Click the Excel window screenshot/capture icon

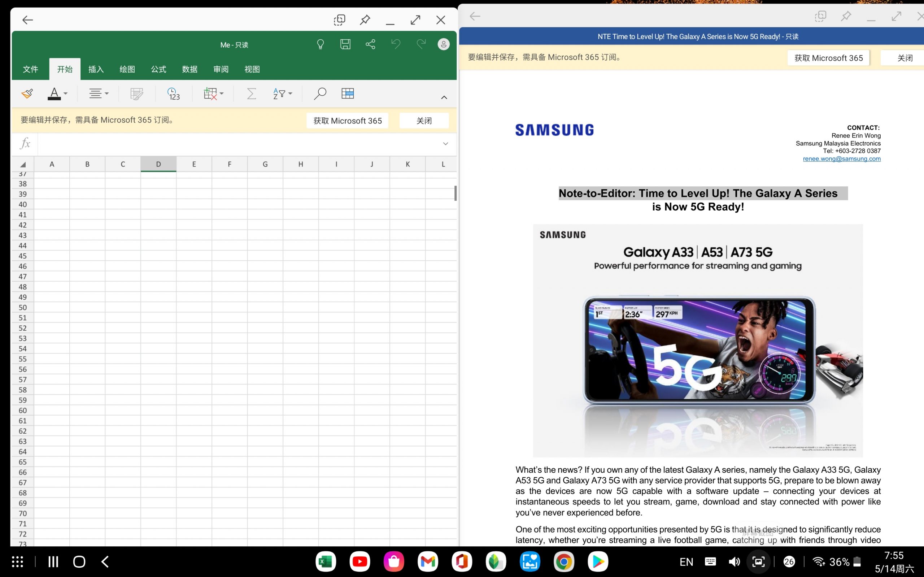339,20
